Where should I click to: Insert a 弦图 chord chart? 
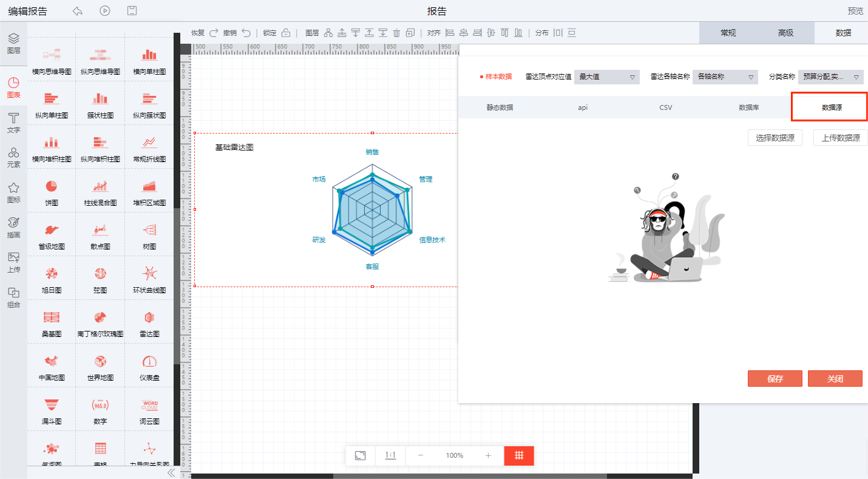(x=100, y=279)
